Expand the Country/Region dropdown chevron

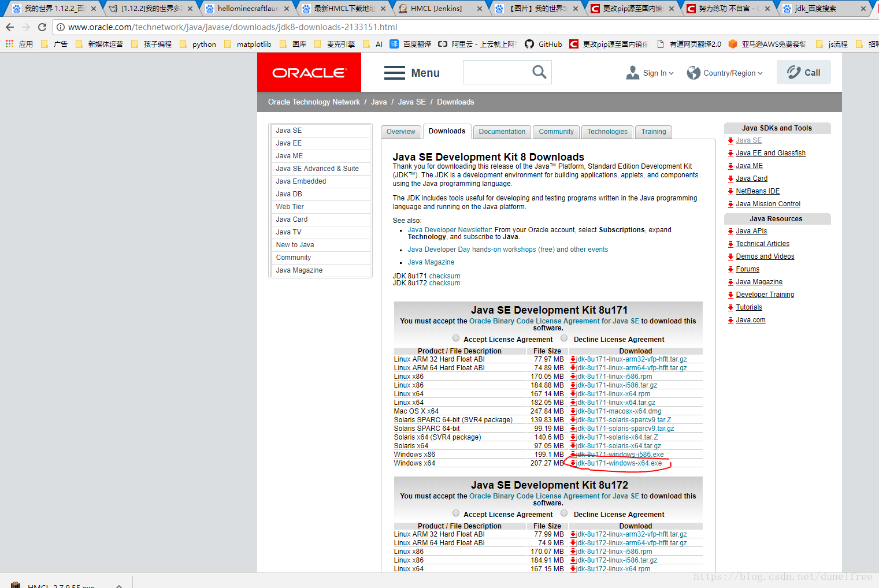pyautogui.click(x=760, y=73)
